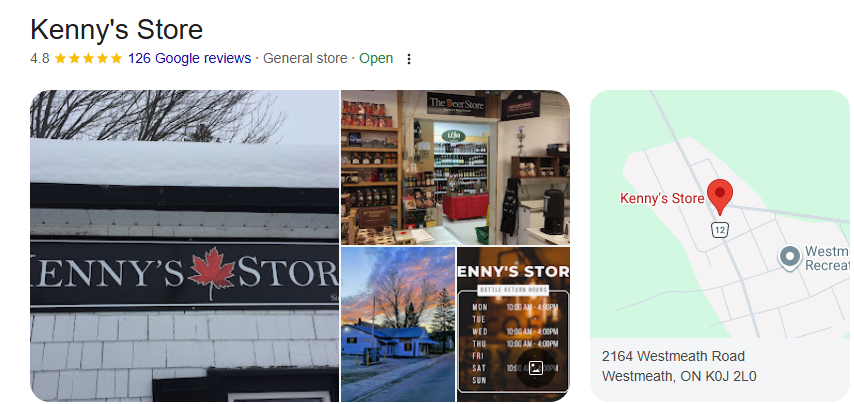Click the General store category label
The image size is (854, 404).
tap(305, 58)
